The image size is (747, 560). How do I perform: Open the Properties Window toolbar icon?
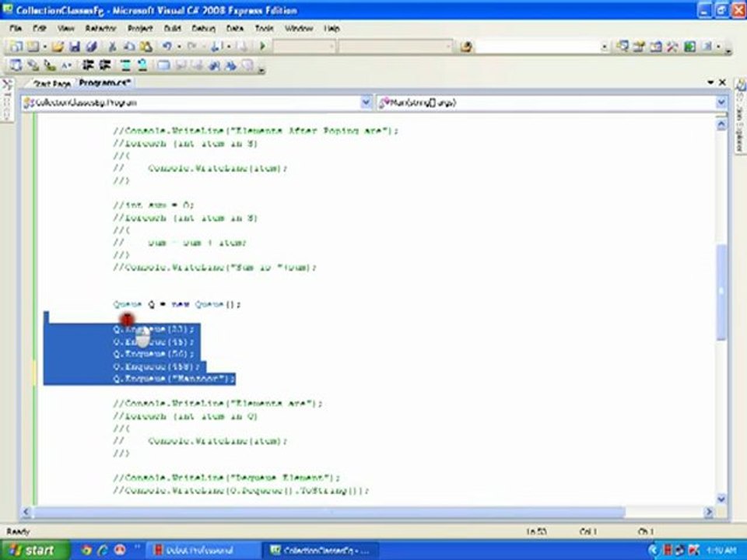(639, 46)
